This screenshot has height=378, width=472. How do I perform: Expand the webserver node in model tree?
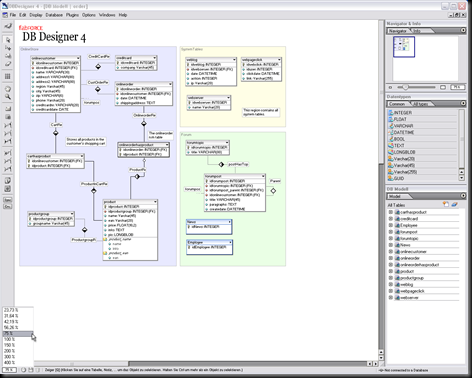tap(391, 298)
